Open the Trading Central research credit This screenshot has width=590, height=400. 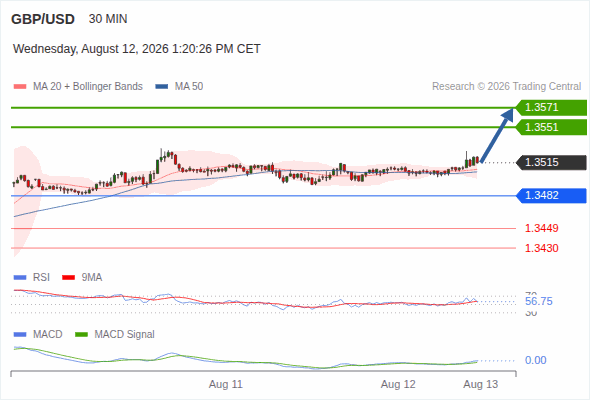pyautogui.click(x=506, y=87)
